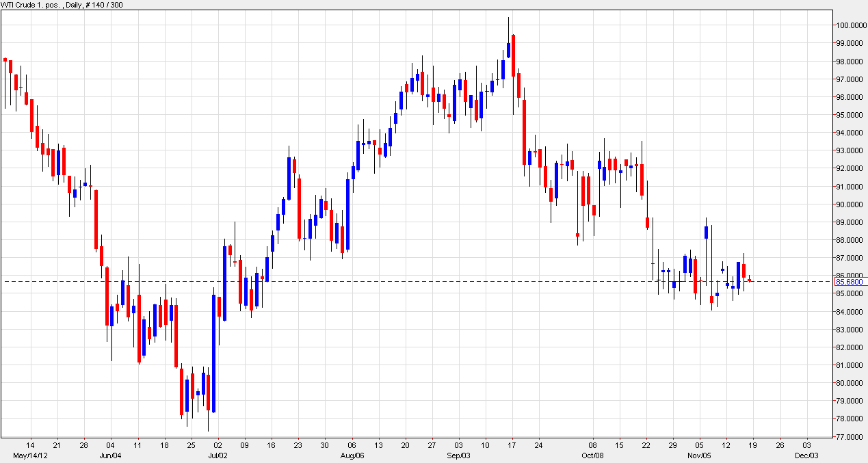This screenshot has height=463, width=868.
Task: Select day label 28 on the time axis
Action: (x=83, y=444)
